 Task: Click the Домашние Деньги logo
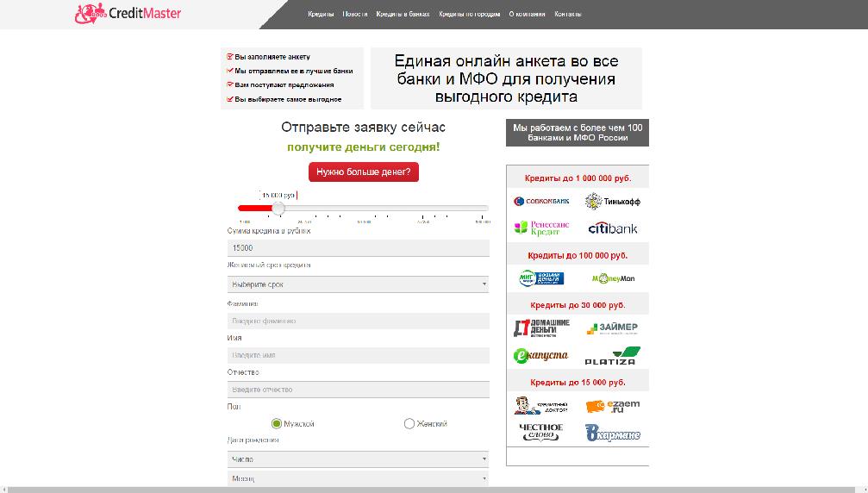(x=540, y=328)
